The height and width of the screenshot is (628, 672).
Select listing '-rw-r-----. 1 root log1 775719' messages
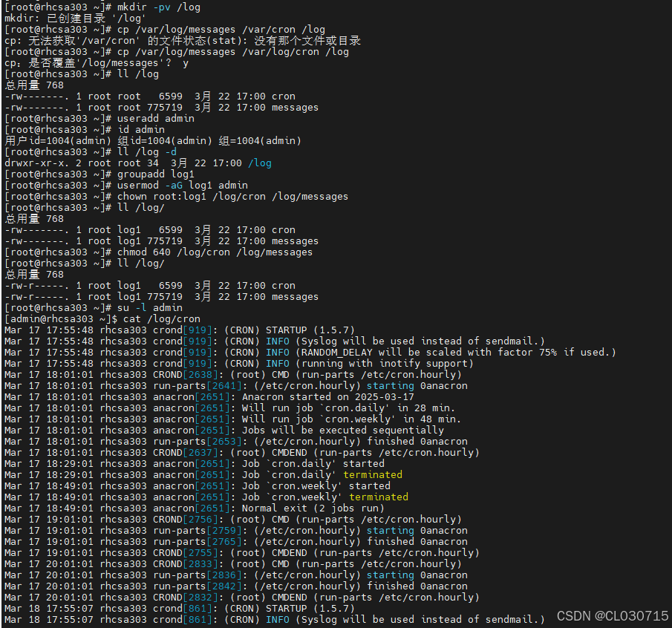click(162, 297)
